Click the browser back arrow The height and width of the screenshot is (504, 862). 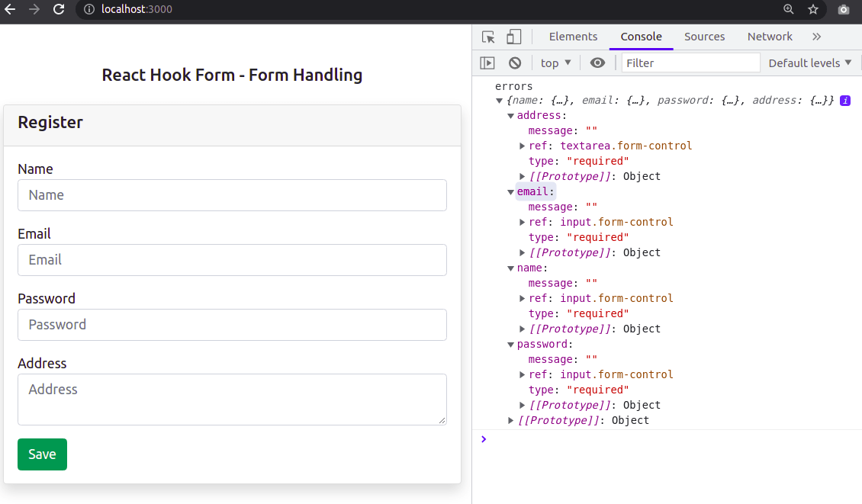[x=10, y=9]
